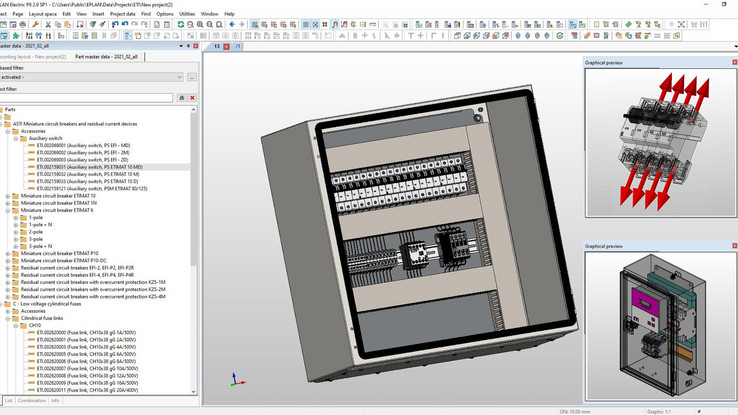
Task: Switch to Part master data - 2021_02_all tab
Action: point(106,56)
